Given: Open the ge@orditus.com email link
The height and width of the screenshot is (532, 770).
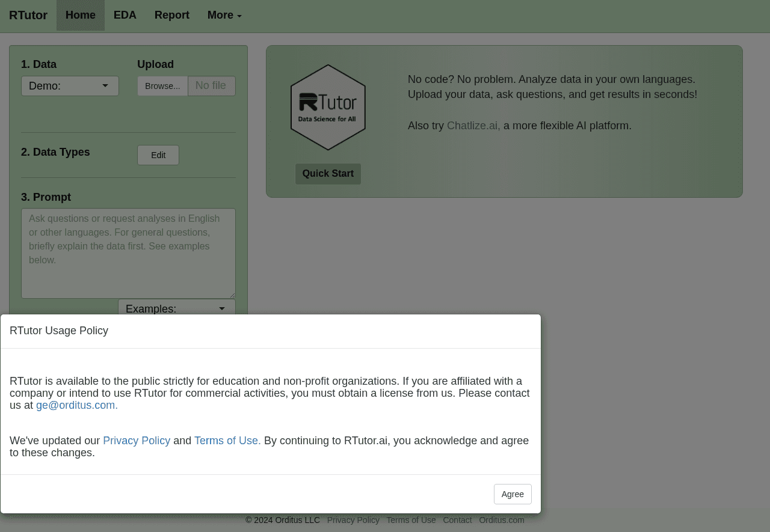Looking at the screenshot, I should pos(75,405).
